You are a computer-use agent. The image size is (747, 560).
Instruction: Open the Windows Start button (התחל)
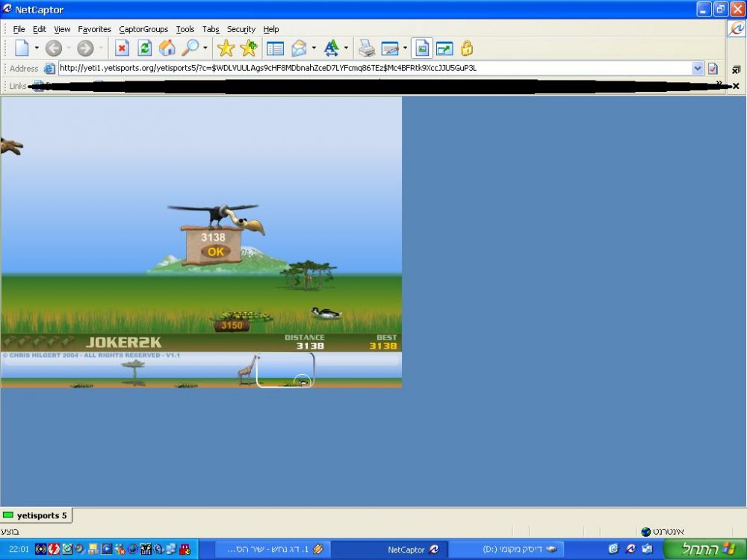pyautogui.click(x=704, y=549)
